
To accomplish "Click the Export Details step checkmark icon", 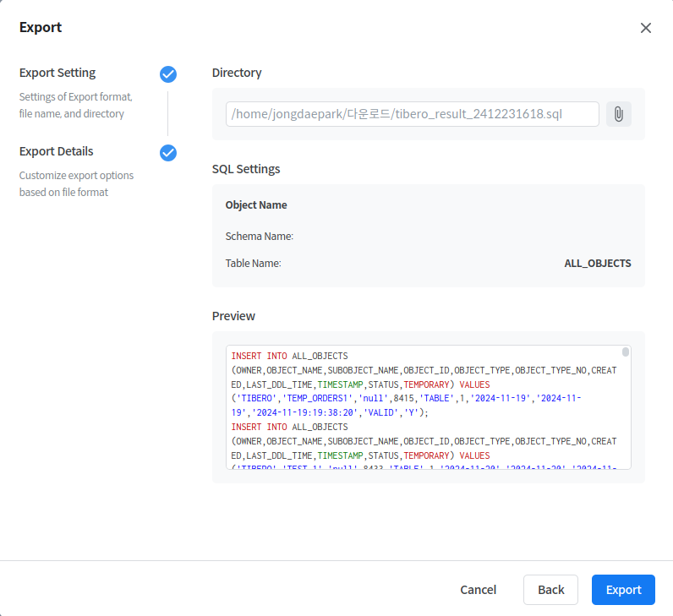I will (x=168, y=153).
